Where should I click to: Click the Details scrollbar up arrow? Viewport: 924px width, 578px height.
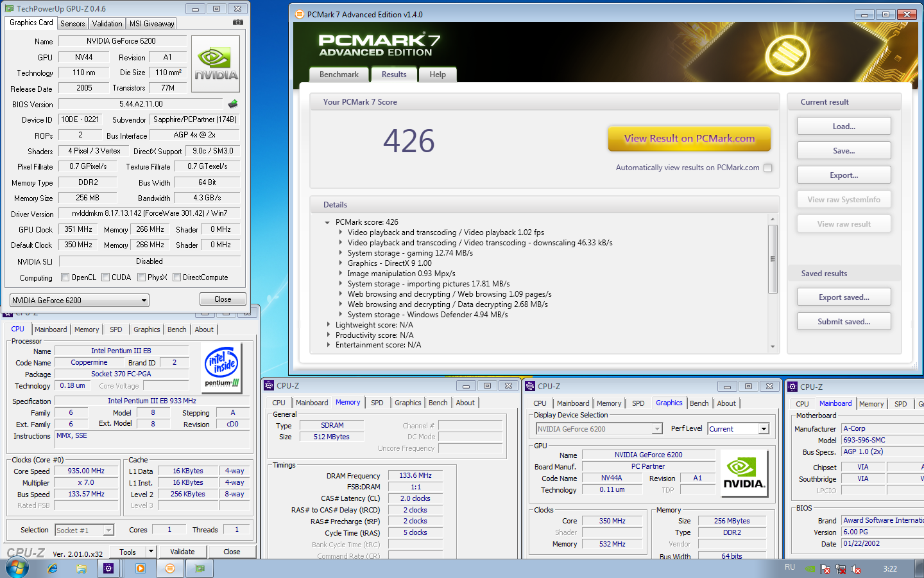773,220
